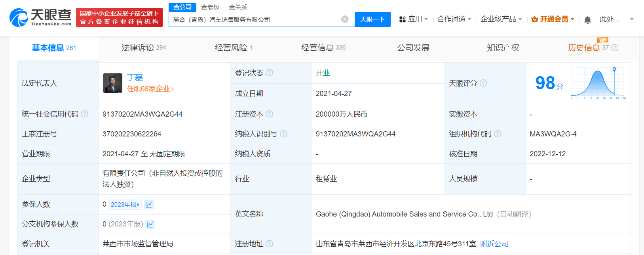Image resolution: width=644 pixels, height=255 pixels.
Task: Expand the 合作通道 dropdown menu
Action: [469, 19]
